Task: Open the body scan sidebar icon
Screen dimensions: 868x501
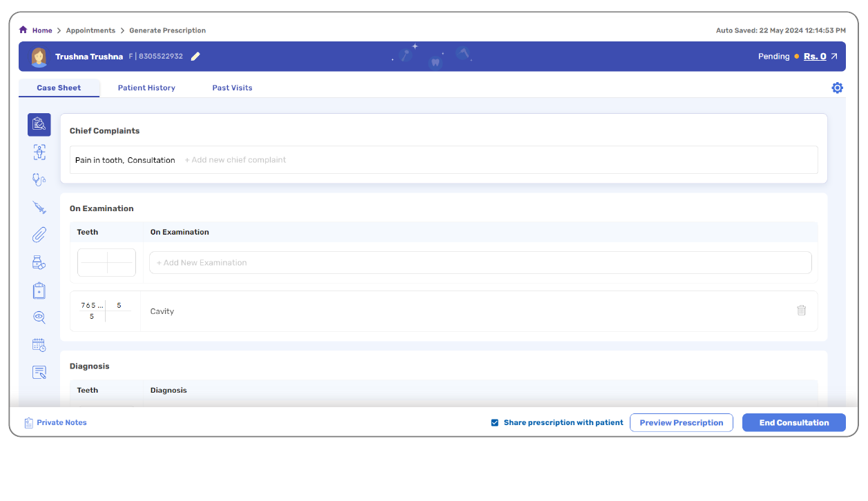Action: 39,153
